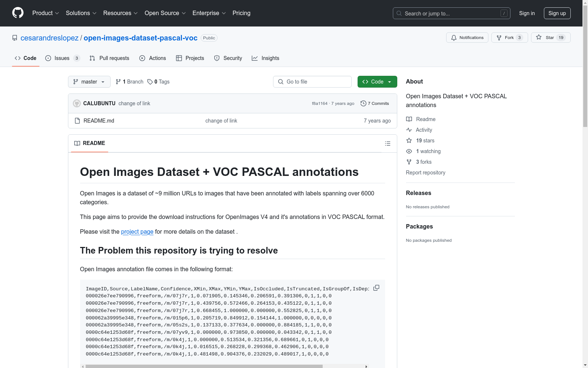Click the search magnifier icon in header
This screenshot has width=588, height=368.
tap(399, 13)
